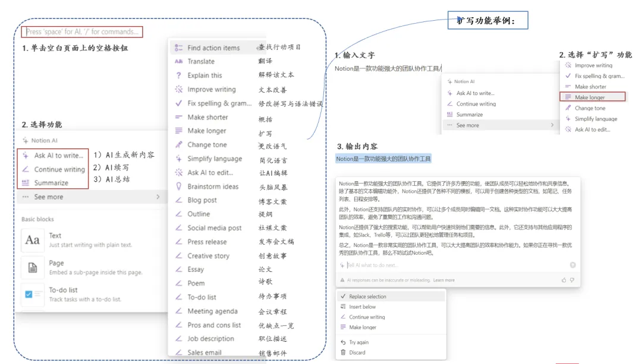642x364 pixels.
Task: Click the Blog post pencil icon
Action: click(178, 200)
